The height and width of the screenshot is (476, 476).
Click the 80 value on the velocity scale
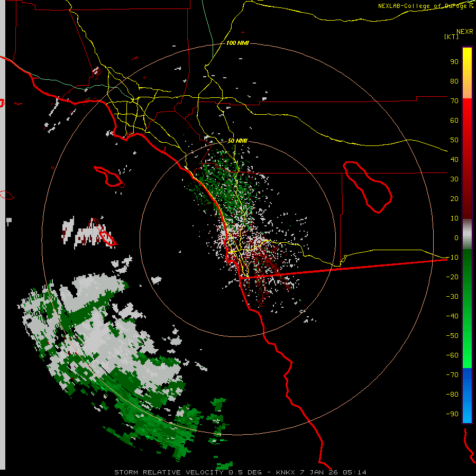click(454, 81)
